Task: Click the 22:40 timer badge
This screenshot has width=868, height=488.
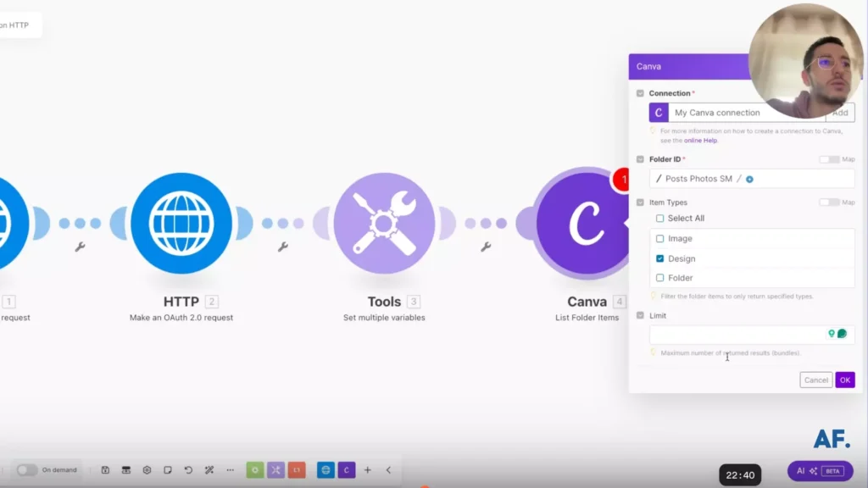Action: [740, 475]
